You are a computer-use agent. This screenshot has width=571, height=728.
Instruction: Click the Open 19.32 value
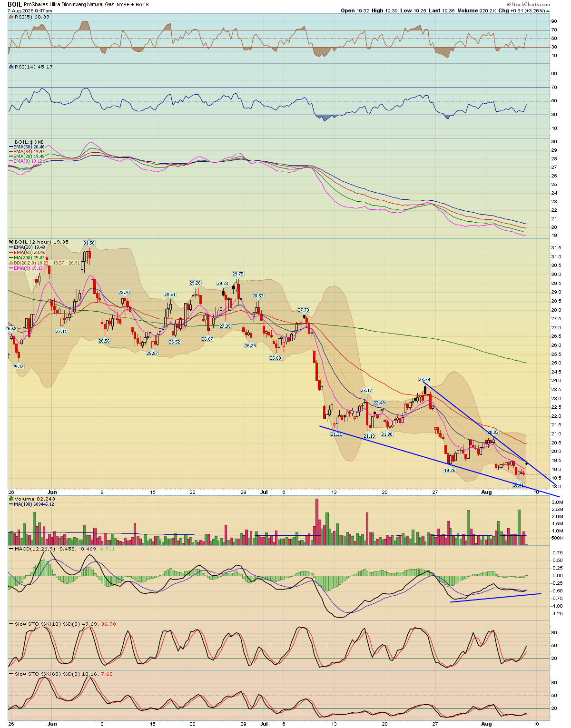click(x=354, y=10)
